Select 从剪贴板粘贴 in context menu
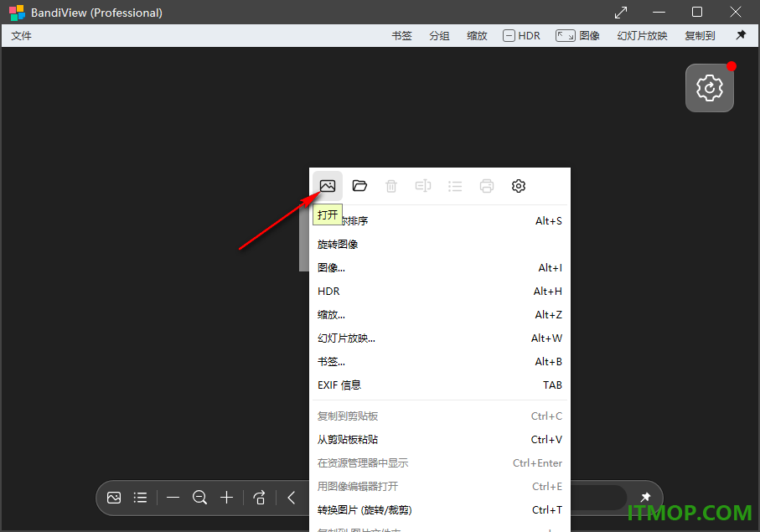The width and height of the screenshot is (760, 532). (440, 440)
